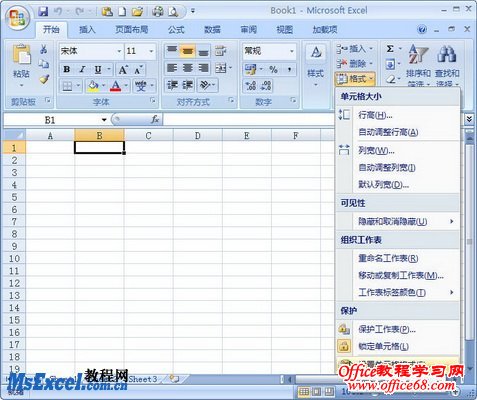Click the Name Box showing B1
This screenshot has height=400, width=477.
pyautogui.click(x=57, y=120)
